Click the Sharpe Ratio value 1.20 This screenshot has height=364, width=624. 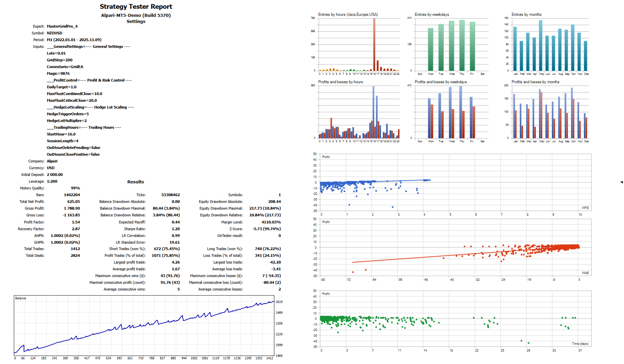tap(176, 229)
